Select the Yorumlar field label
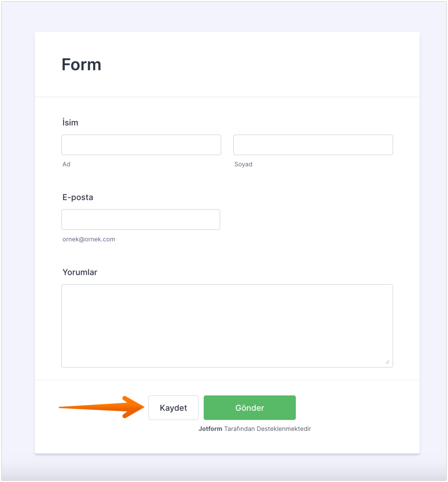The width and height of the screenshot is (448, 482). point(80,272)
